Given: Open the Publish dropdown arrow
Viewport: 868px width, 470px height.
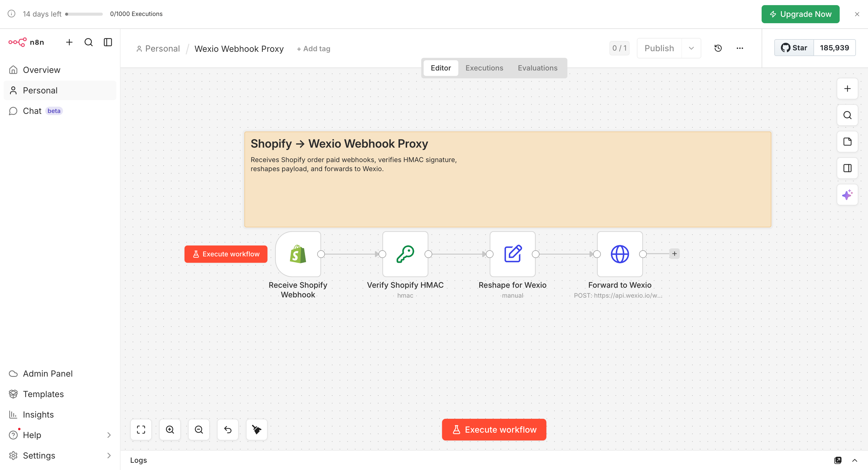Looking at the screenshot, I should pyautogui.click(x=691, y=48).
